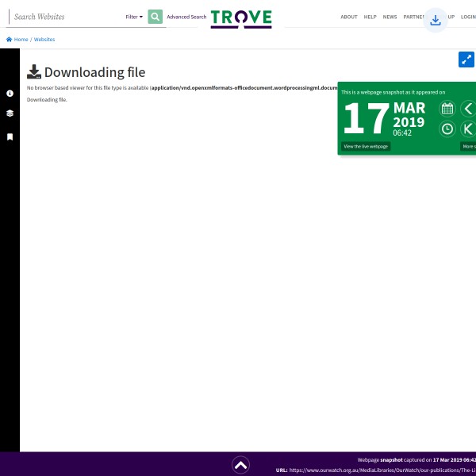Expand the footer with up chevron
This screenshot has height=476, width=476.
(x=241, y=465)
